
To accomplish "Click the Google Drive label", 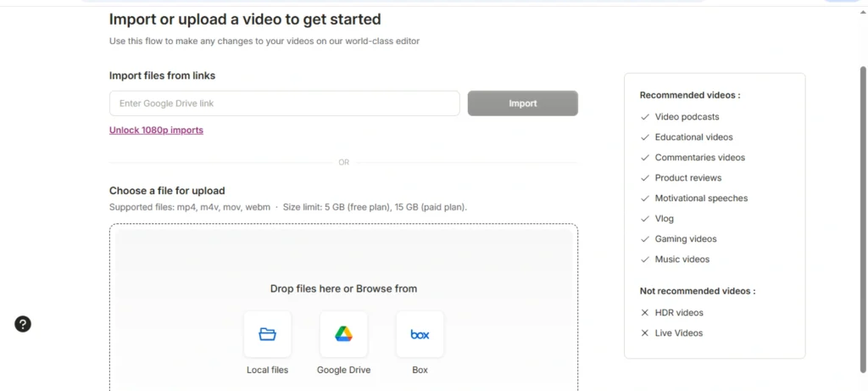I will [343, 370].
